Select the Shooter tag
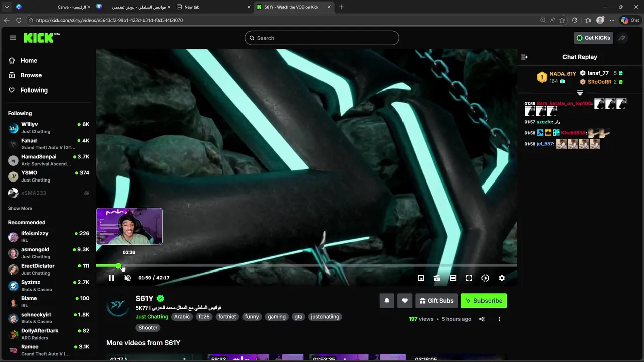This screenshot has height=362, width=644. (x=148, y=328)
